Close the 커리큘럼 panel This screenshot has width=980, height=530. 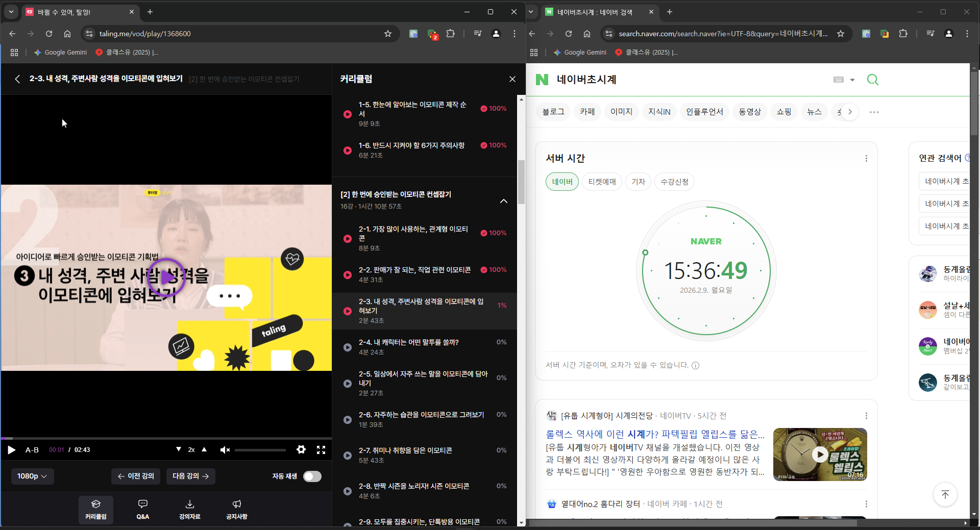point(512,79)
